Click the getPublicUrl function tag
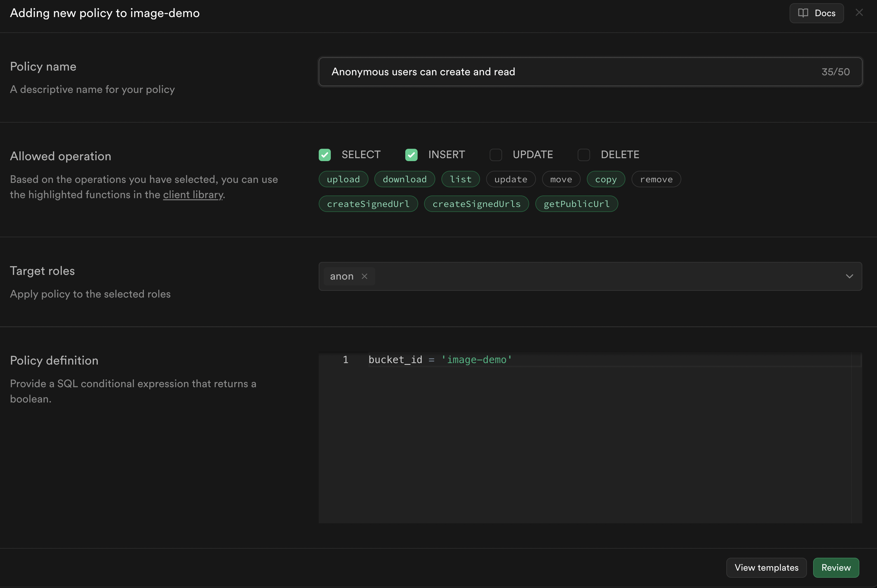 click(x=576, y=204)
